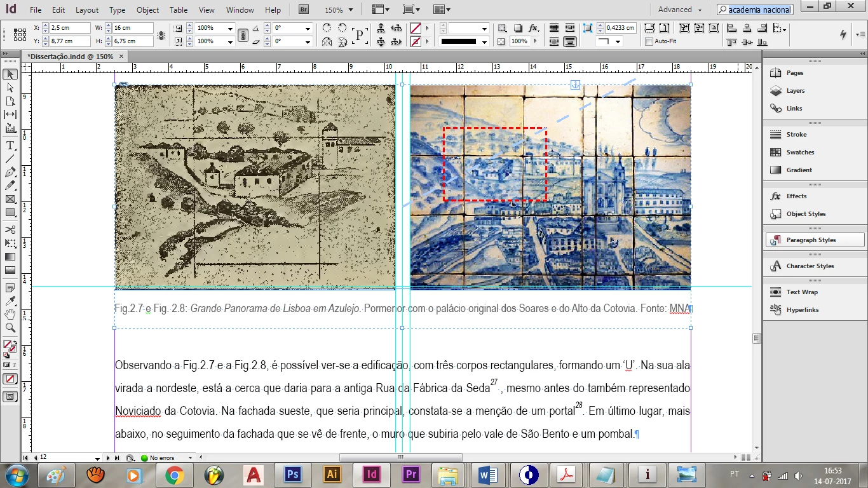
Task: Open the Hyperlinks panel
Action: 815,310
